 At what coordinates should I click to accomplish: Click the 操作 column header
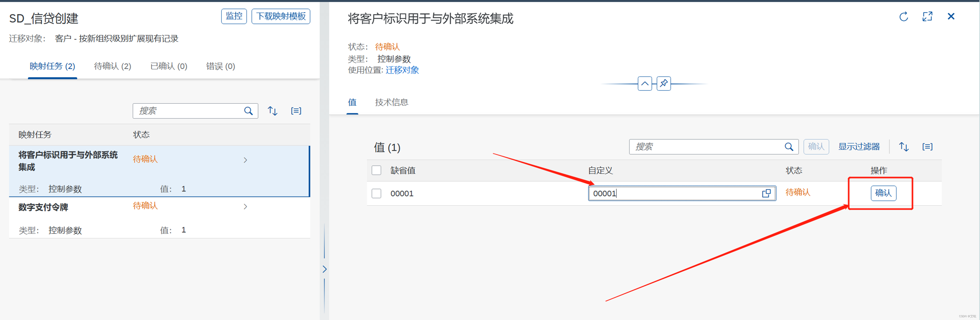(879, 170)
